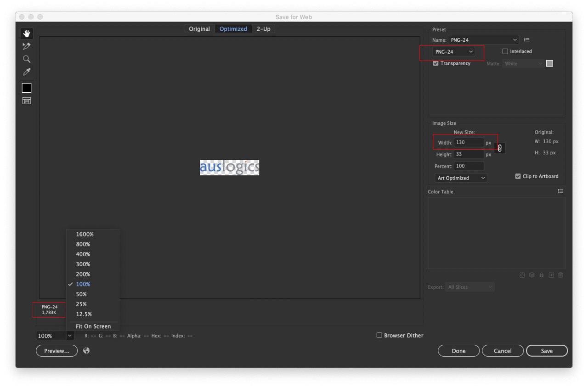Screen dimensions: 588x387
Task: Switch to the Original tab
Action: [x=199, y=29]
